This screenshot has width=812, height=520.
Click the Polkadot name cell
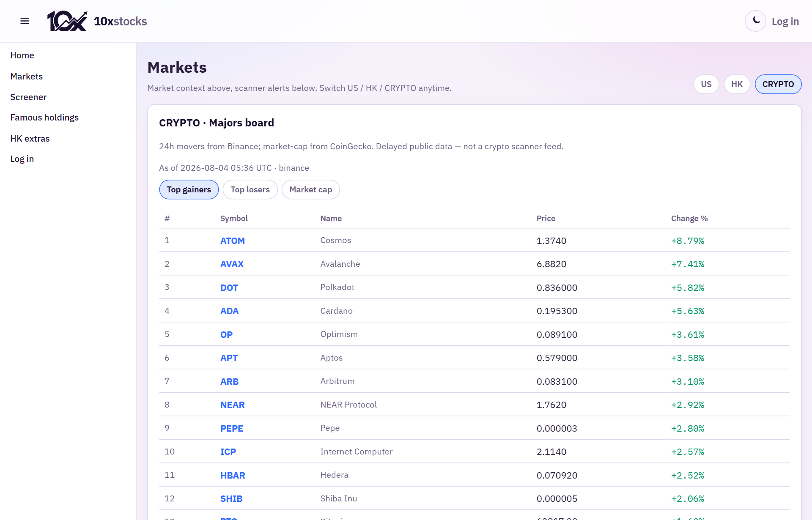(337, 287)
